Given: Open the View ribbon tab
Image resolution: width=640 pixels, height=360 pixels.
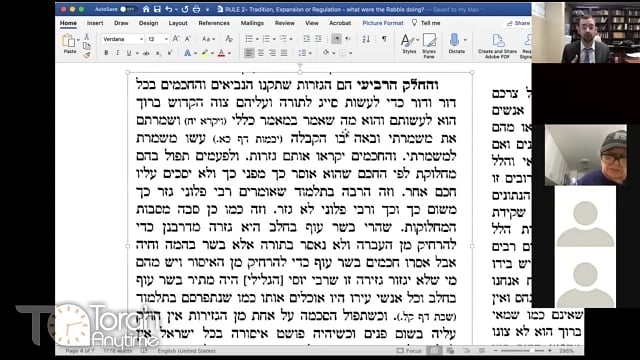Looking at the screenshot, I should pos(312,23).
